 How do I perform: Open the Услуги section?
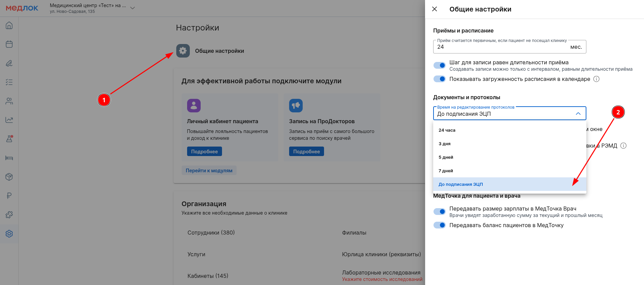[196, 254]
